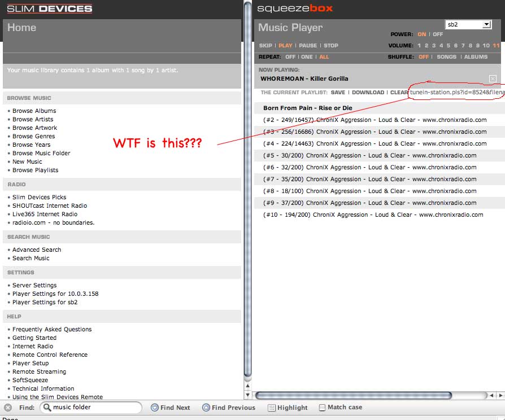Click the horizontal scrollbar right arrow
Screen dimensions: 505x420
point(500,395)
